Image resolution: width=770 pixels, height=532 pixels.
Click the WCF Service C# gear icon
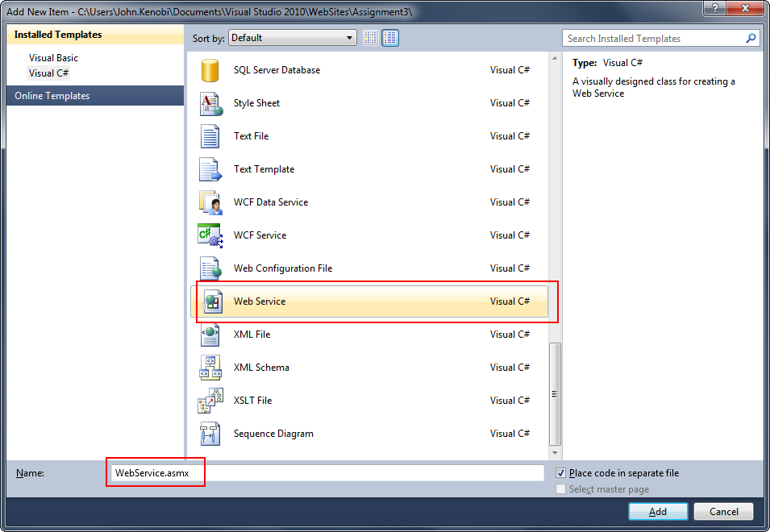point(210,235)
